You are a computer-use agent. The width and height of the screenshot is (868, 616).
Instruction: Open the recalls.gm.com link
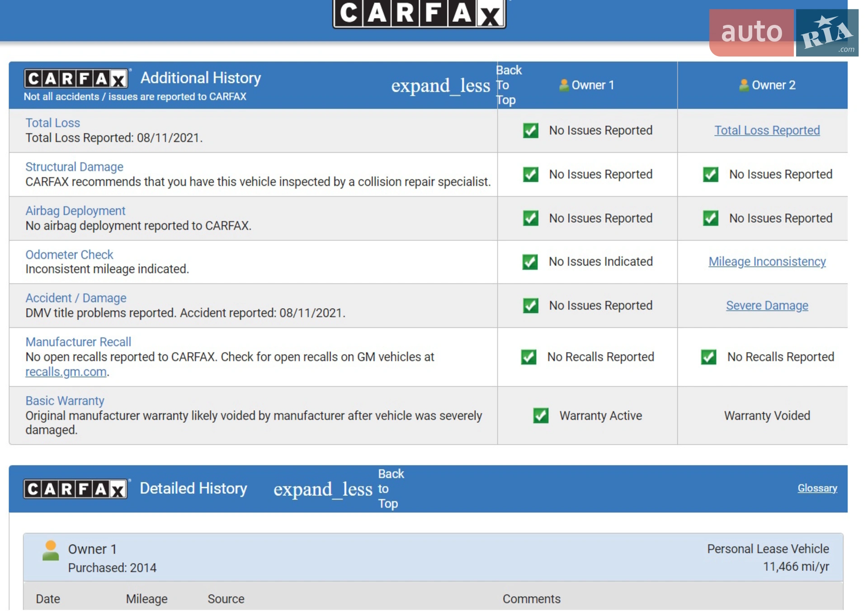tap(66, 372)
